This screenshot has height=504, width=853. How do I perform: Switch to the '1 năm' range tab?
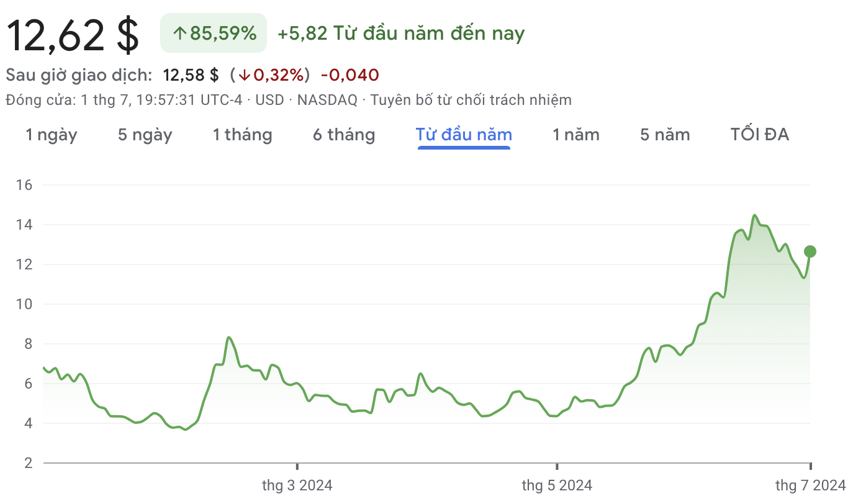pyautogui.click(x=576, y=135)
